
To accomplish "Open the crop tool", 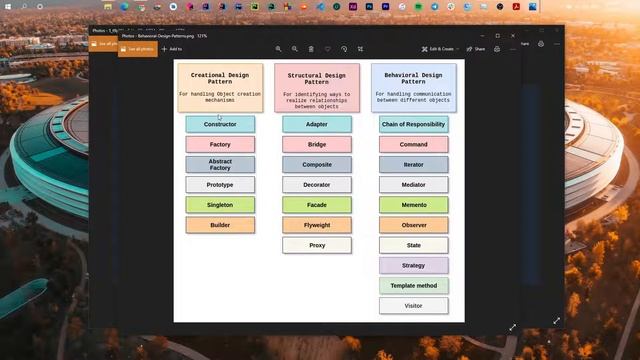I will 360,49.
